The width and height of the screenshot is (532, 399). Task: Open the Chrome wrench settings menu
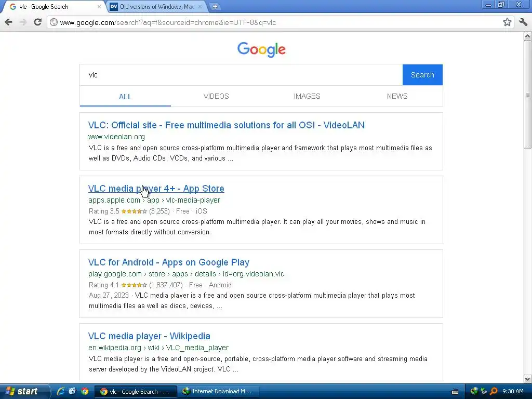[523, 22]
